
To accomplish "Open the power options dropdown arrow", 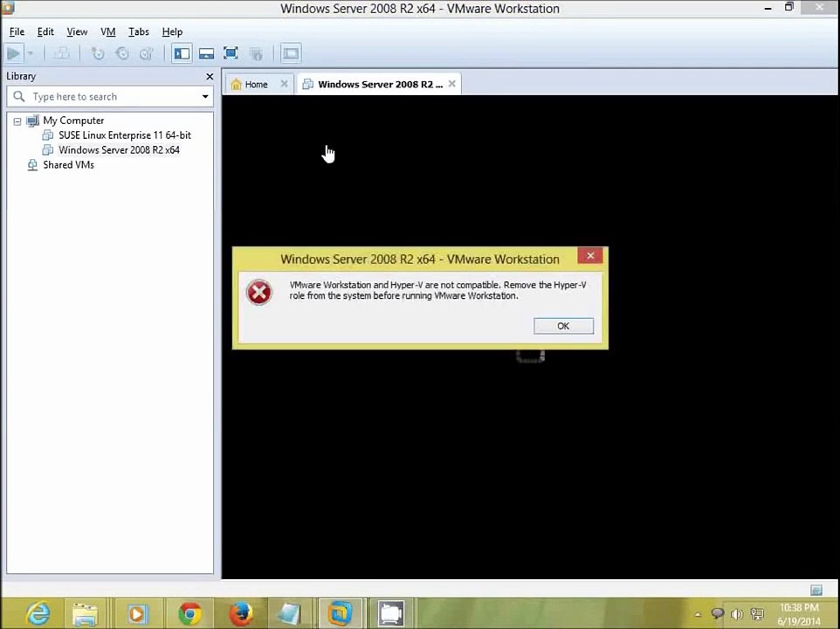I will tap(31, 53).
